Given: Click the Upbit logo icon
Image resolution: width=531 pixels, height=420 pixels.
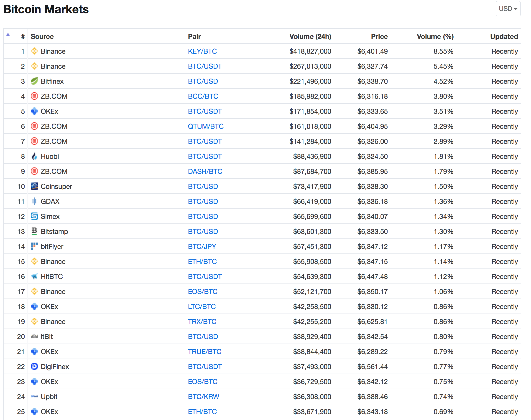Looking at the screenshot, I should (34, 396).
